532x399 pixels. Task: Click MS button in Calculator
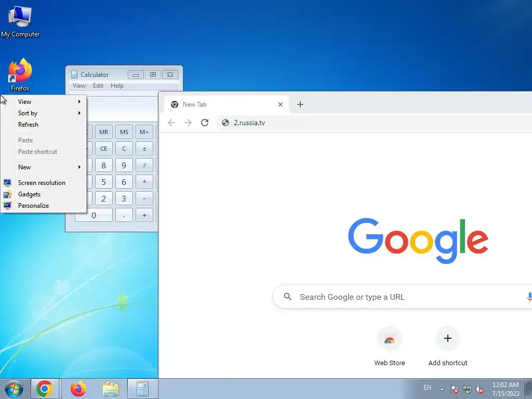(x=124, y=132)
